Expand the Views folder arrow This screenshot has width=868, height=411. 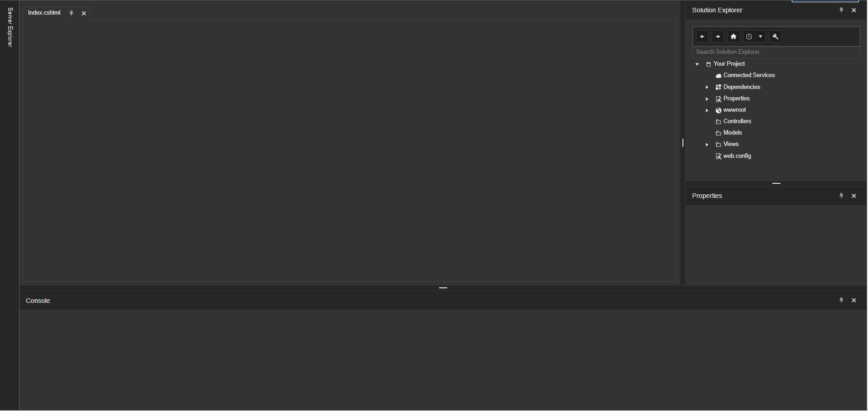(x=707, y=145)
